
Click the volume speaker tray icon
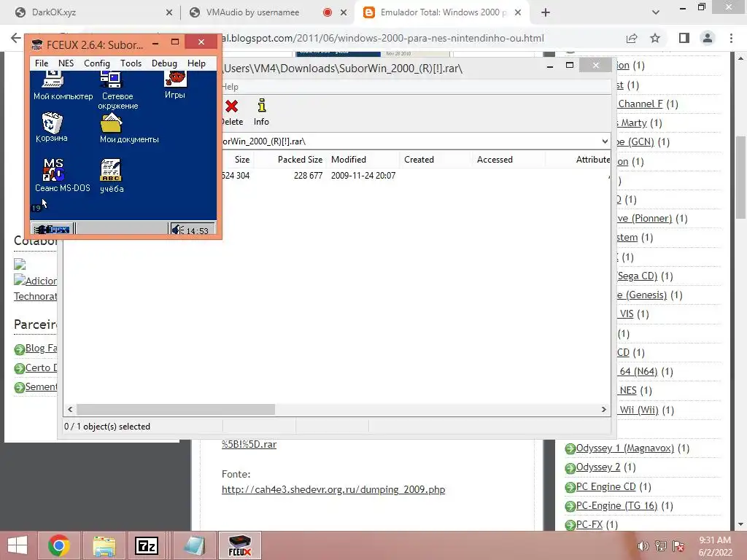click(x=643, y=546)
